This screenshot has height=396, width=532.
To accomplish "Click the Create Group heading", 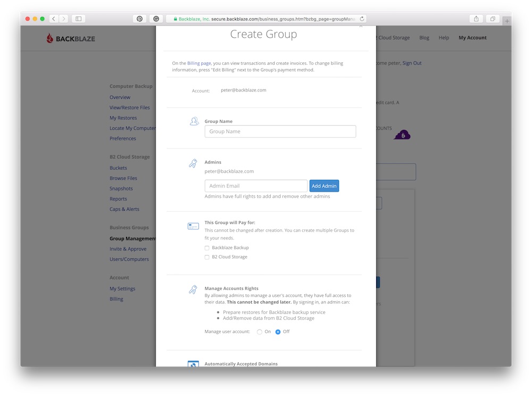I will (264, 34).
